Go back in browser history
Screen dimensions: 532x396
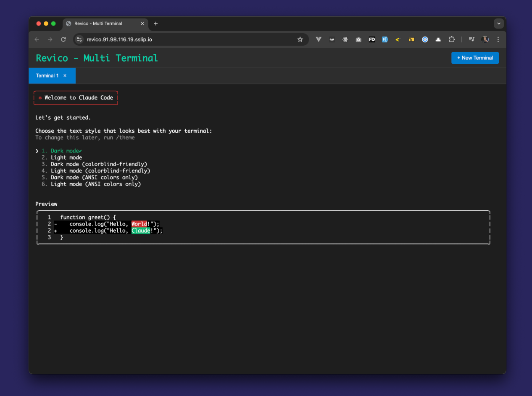pos(37,39)
